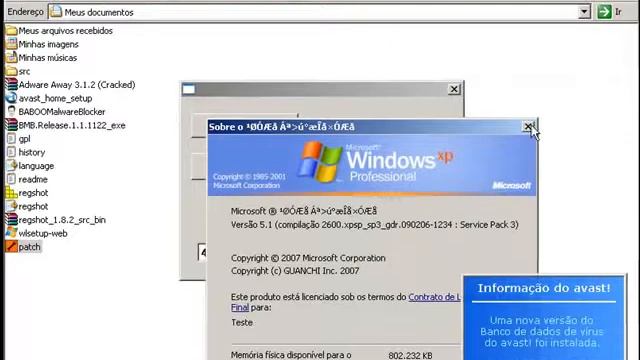Click the 'patch' file name
Image resolution: width=640 pixels, height=360 pixels.
(x=29, y=247)
